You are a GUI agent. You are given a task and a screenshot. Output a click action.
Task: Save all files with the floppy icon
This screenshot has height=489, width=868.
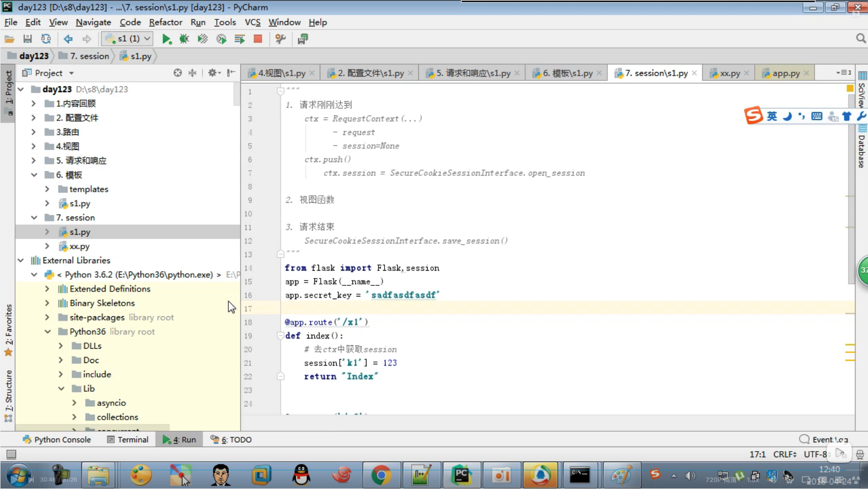[27, 39]
